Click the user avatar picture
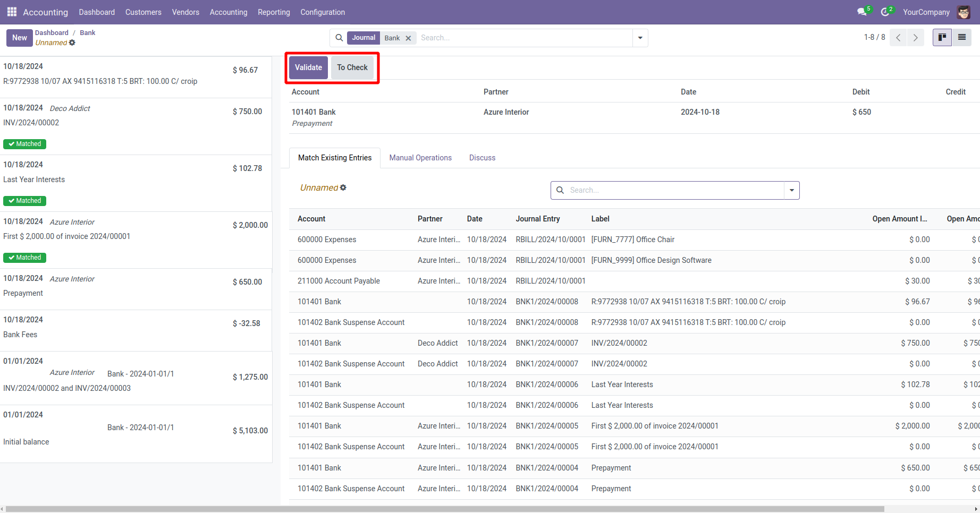980x513 pixels. click(964, 12)
